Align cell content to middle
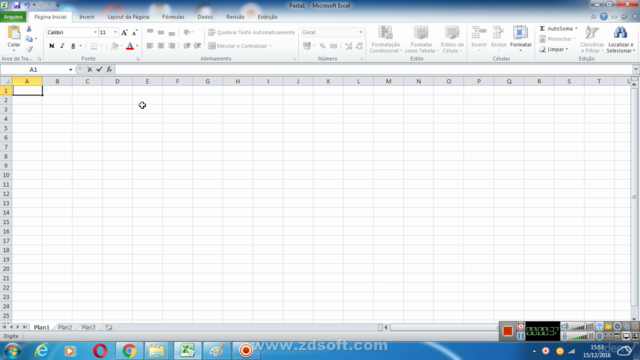 (161, 32)
